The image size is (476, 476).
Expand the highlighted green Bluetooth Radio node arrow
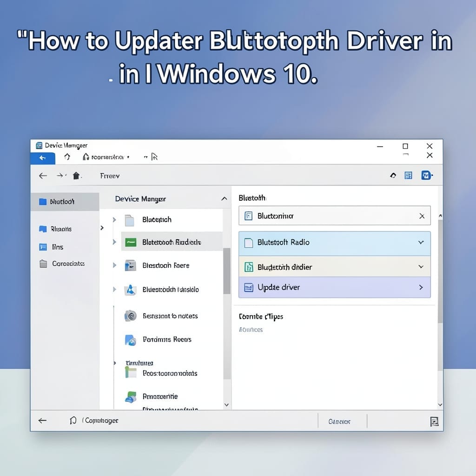pos(114,242)
